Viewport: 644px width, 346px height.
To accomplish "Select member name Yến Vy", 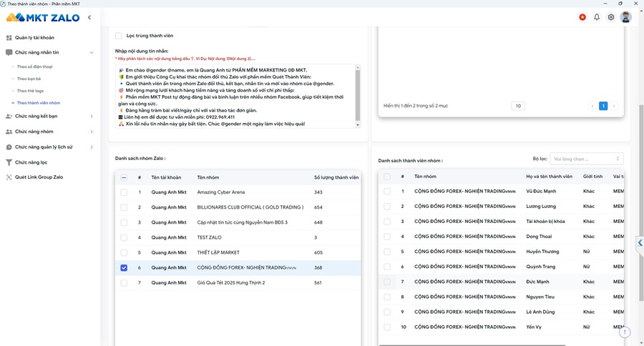I will [534, 327].
